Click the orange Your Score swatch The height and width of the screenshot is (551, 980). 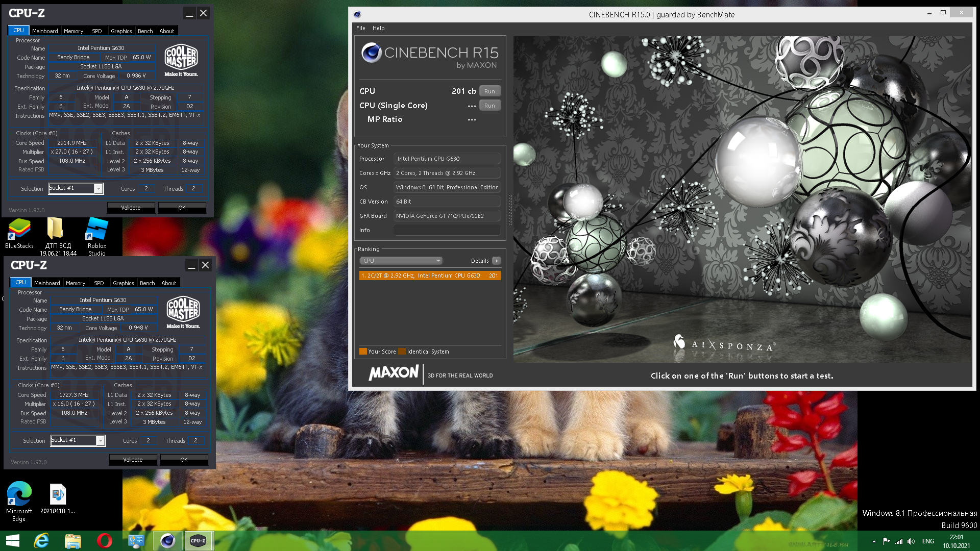click(x=363, y=352)
